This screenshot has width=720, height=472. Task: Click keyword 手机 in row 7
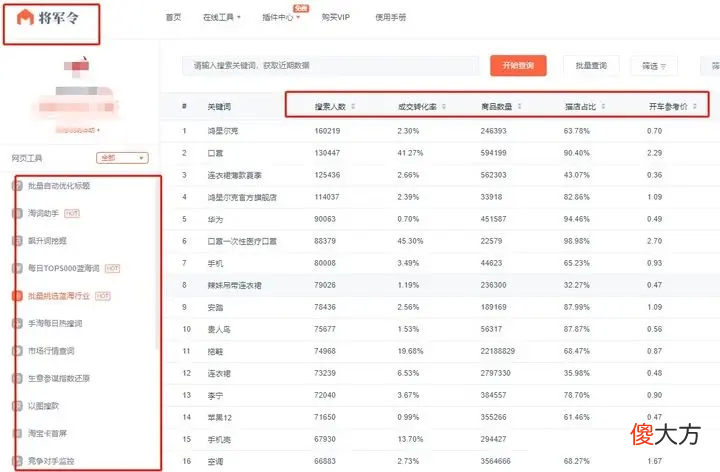(215, 263)
